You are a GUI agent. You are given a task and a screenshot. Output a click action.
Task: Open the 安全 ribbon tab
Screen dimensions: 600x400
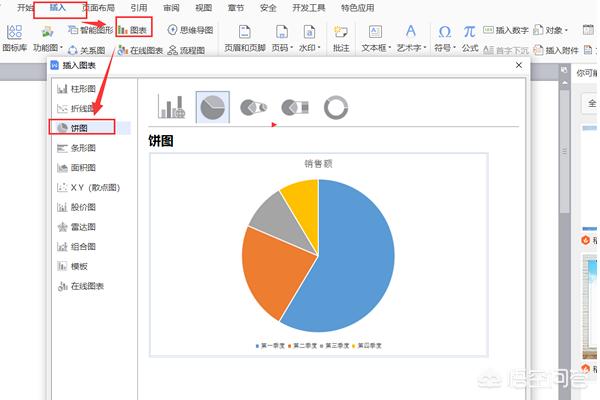pos(268,8)
